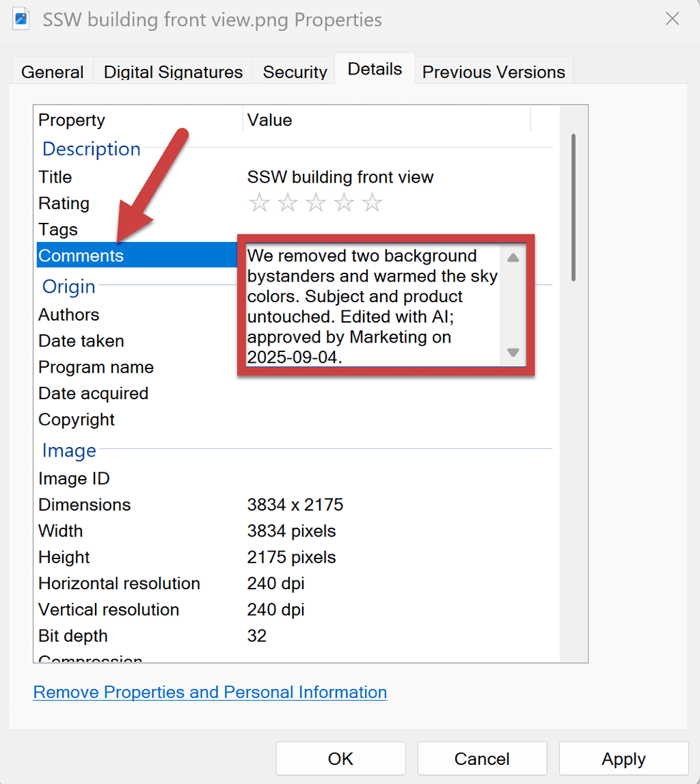
Task: Select the Dimensions property row
Action: [84, 504]
